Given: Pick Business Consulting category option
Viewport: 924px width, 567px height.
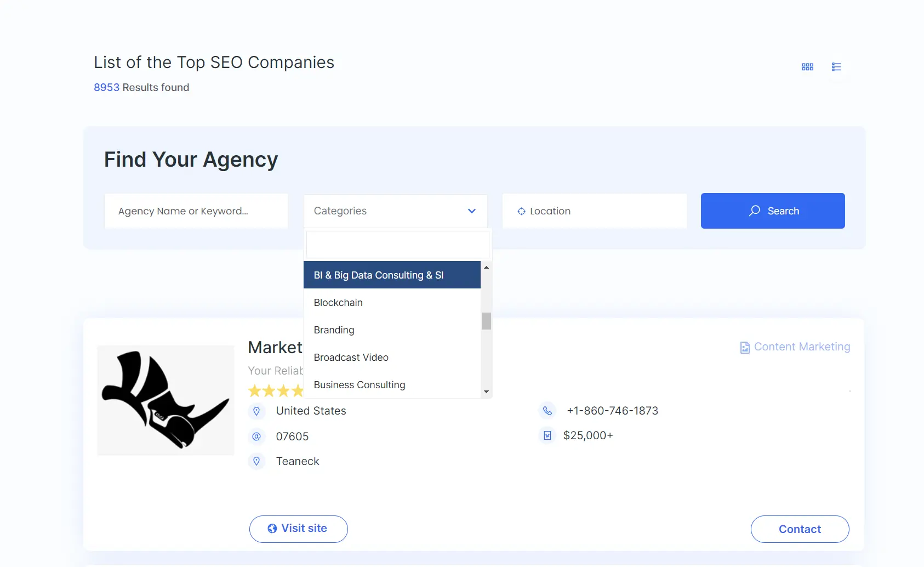Looking at the screenshot, I should (x=392, y=384).
